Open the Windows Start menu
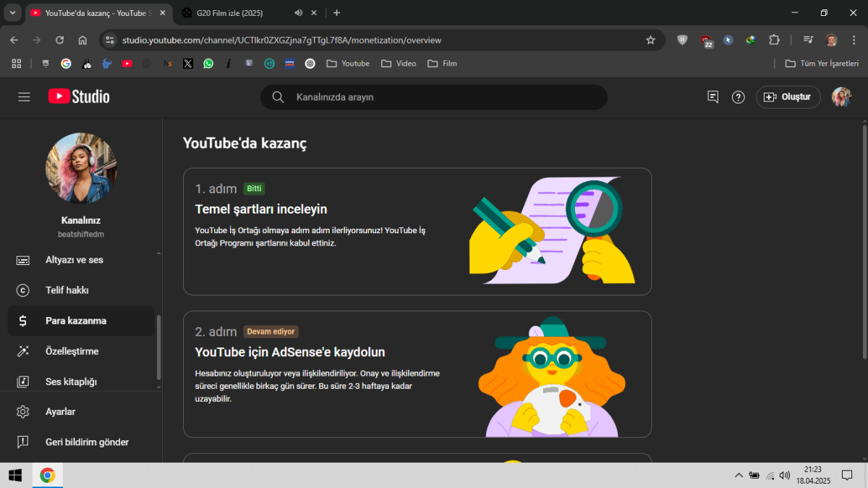This screenshot has height=488, width=868. [x=15, y=475]
